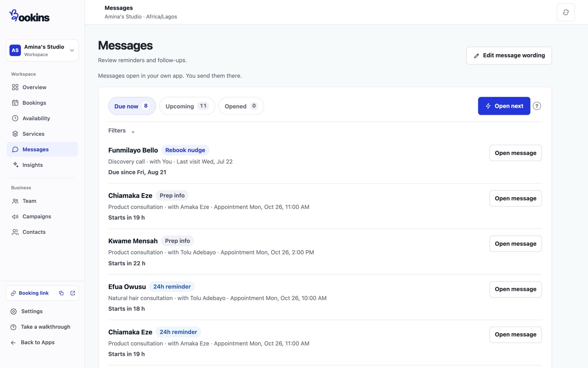The height and width of the screenshot is (368, 588).
Task: Open booking link in new tab icon
Action: pos(73,293)
